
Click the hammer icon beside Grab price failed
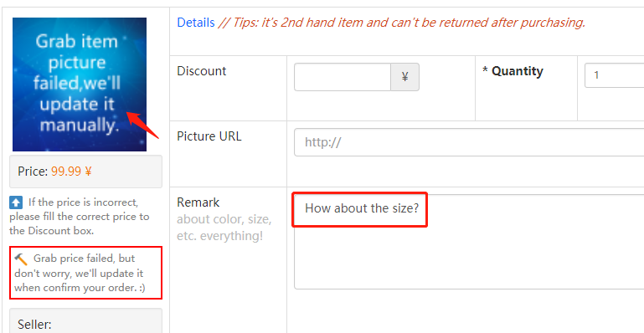(x=21, y=259)
